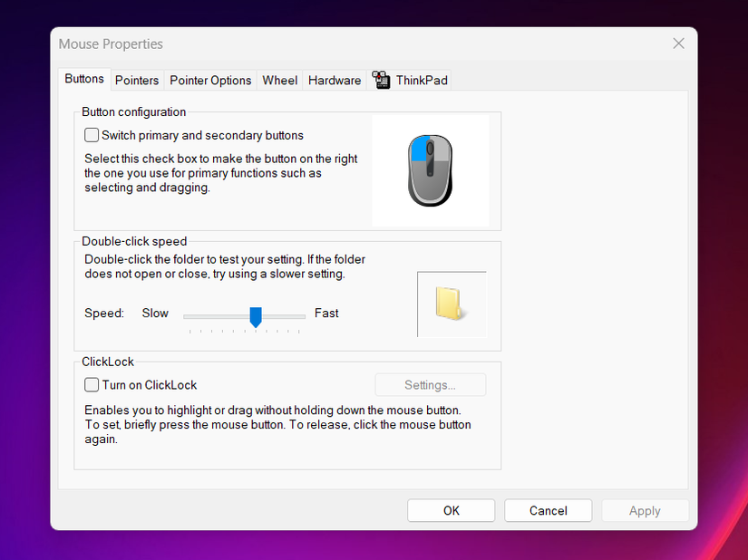Open the ClickLock Settings dialog

430,384
